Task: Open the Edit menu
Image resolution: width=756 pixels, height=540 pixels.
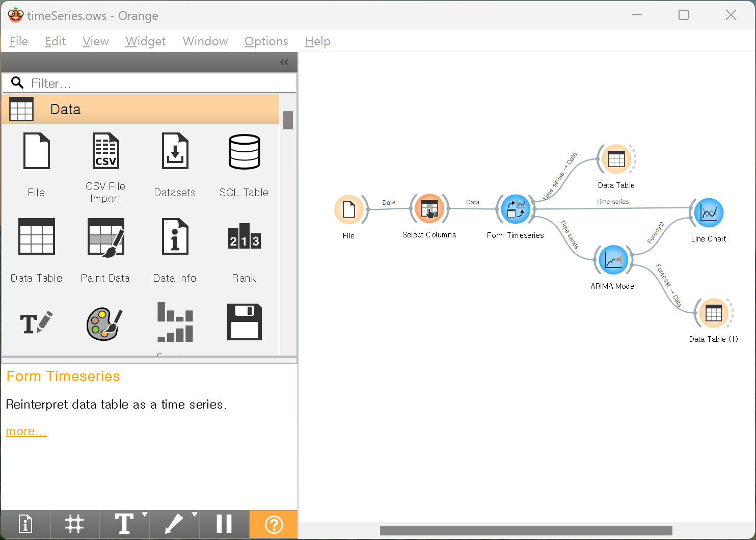Action: (56, 41)
